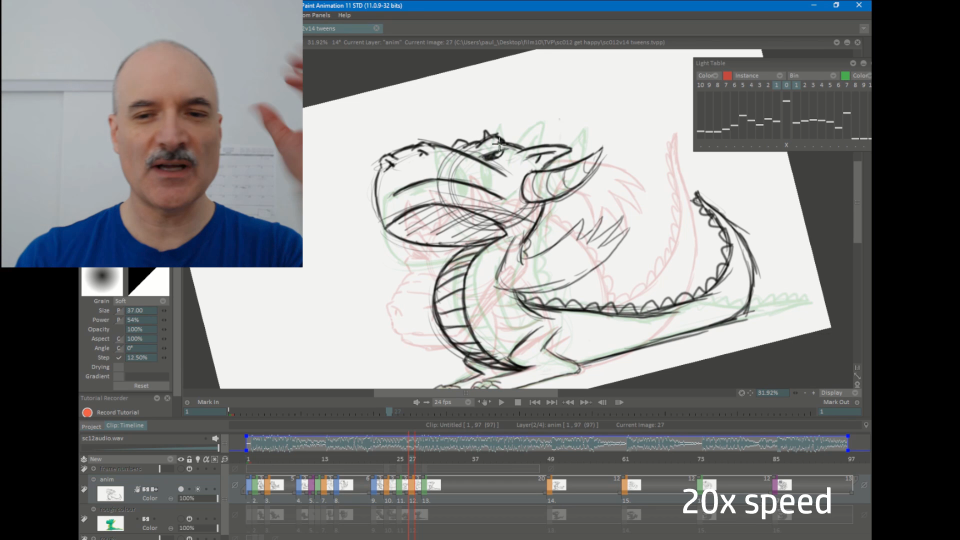
Task: Select the Clip: Timeline tab
Action: point(125,426)
